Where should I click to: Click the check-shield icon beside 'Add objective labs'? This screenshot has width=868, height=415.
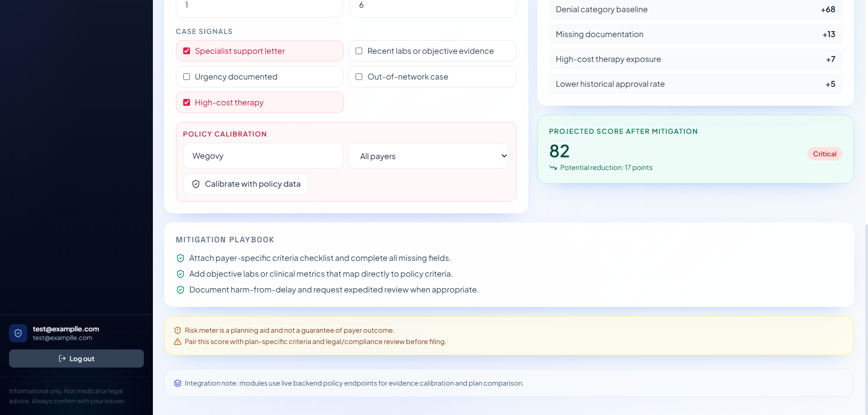180,274
